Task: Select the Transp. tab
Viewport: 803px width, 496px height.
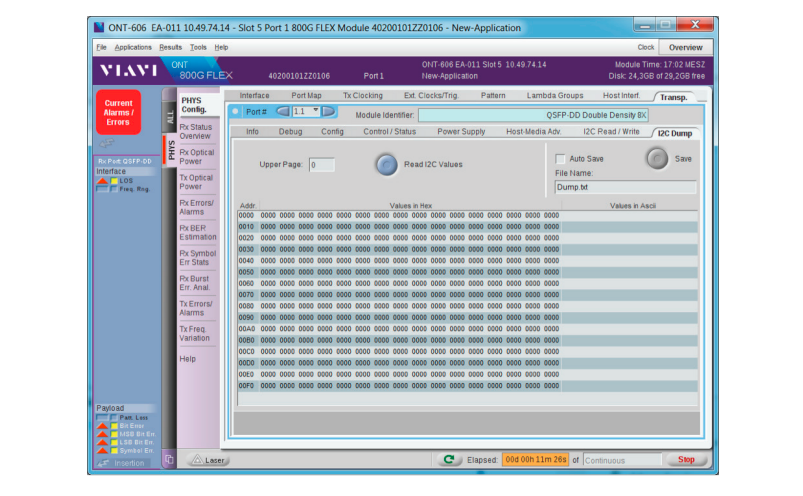Action: (674, 97)
